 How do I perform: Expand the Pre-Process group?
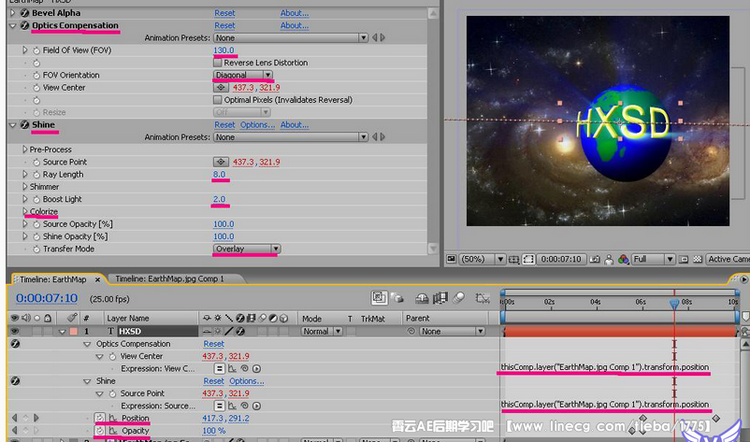[25, 150]
